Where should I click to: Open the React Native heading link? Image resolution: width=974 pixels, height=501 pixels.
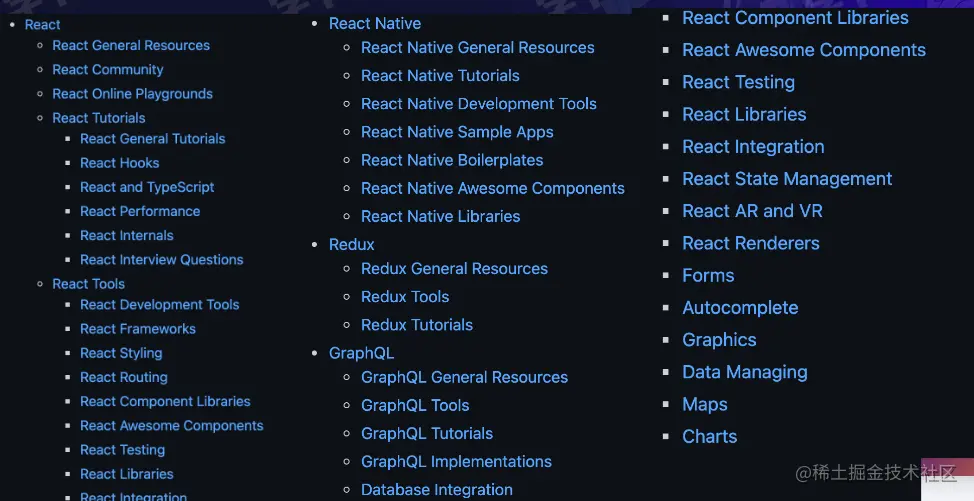click(375, 24)
